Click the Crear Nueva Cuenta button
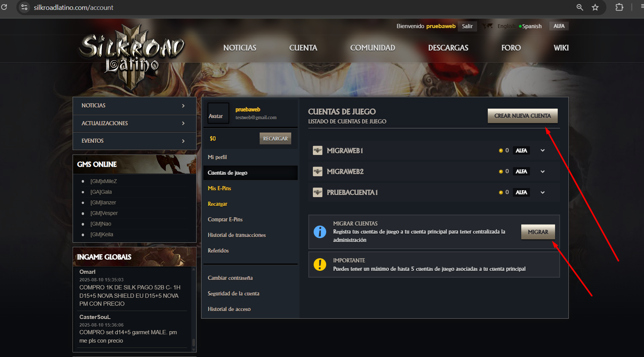Image resolution: width=644 pixels, height=357 pixels. tap(523, 116)
